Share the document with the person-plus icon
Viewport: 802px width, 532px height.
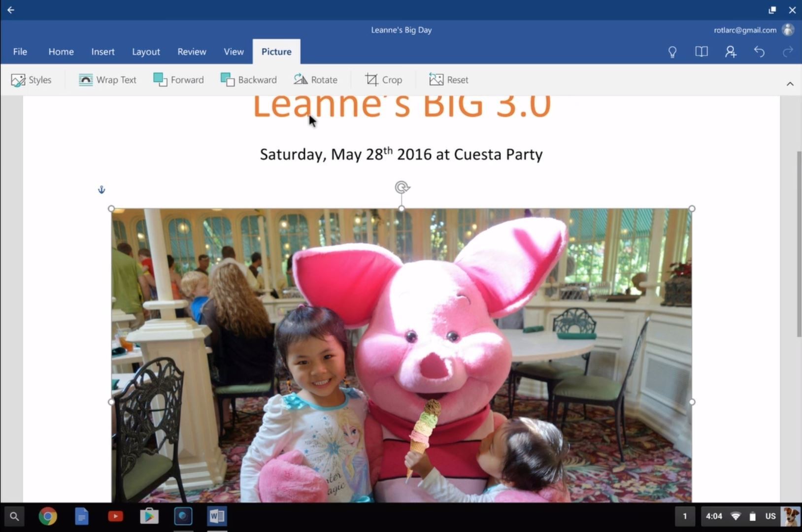click(731, 52)
